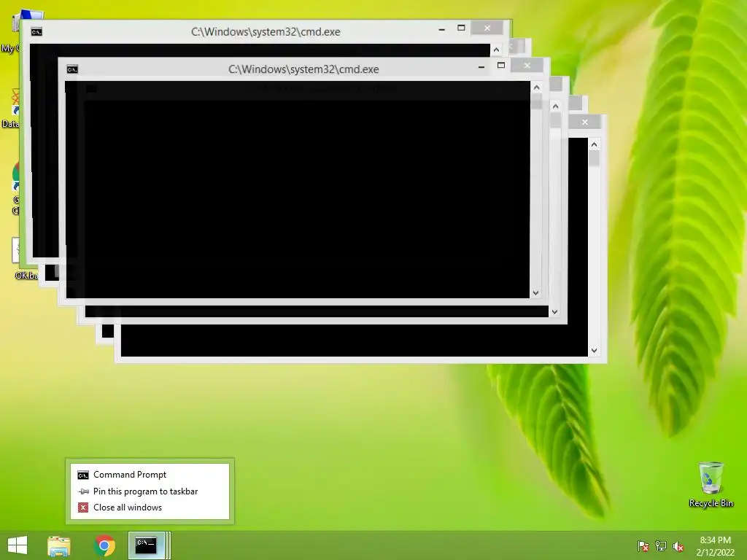Maximize the front cmd.exe window

(501, 65)
